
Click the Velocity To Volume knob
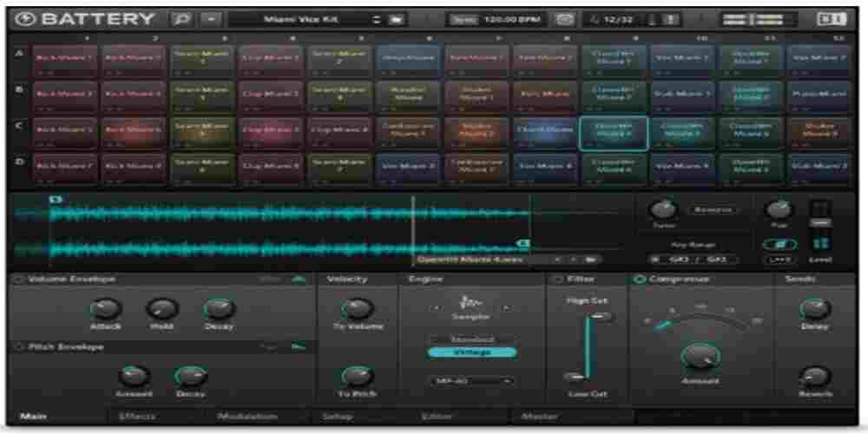pos(358,309)
